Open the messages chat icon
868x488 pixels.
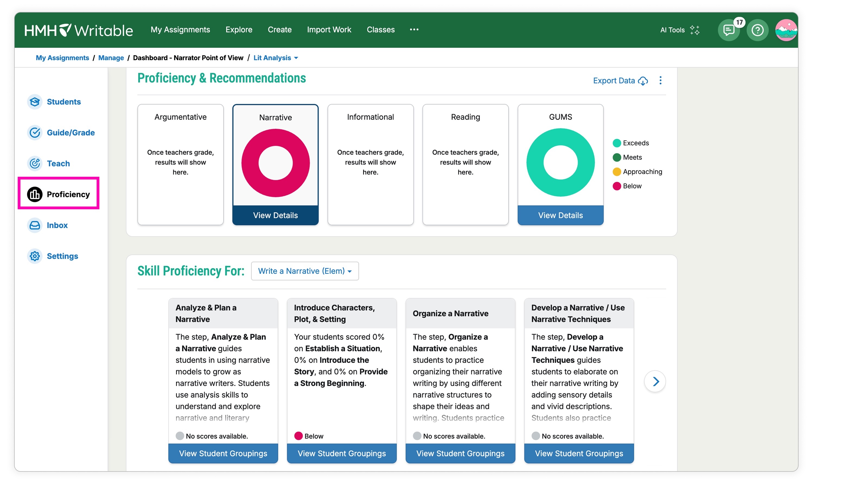coord(729,30)
